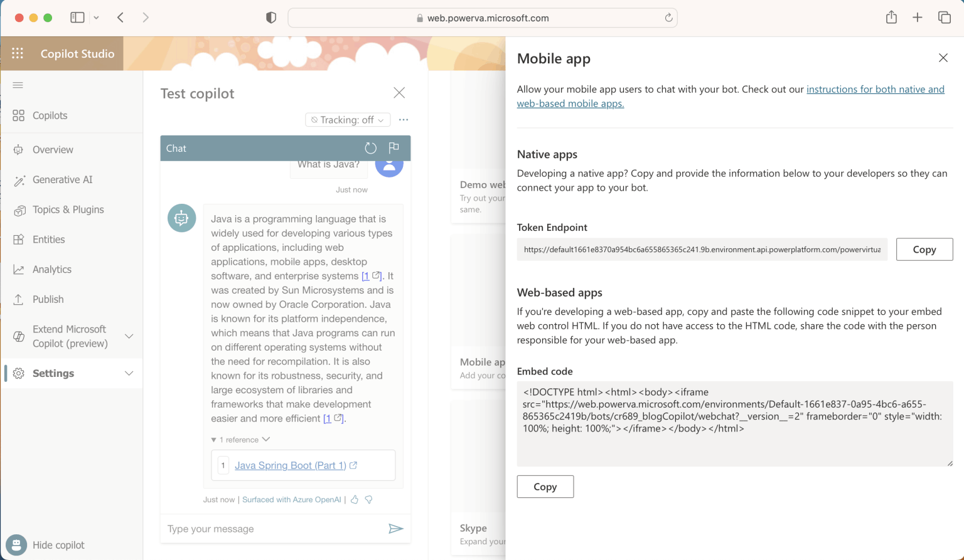
Task: Close the Test copilot pane
Action: [399, 93]
